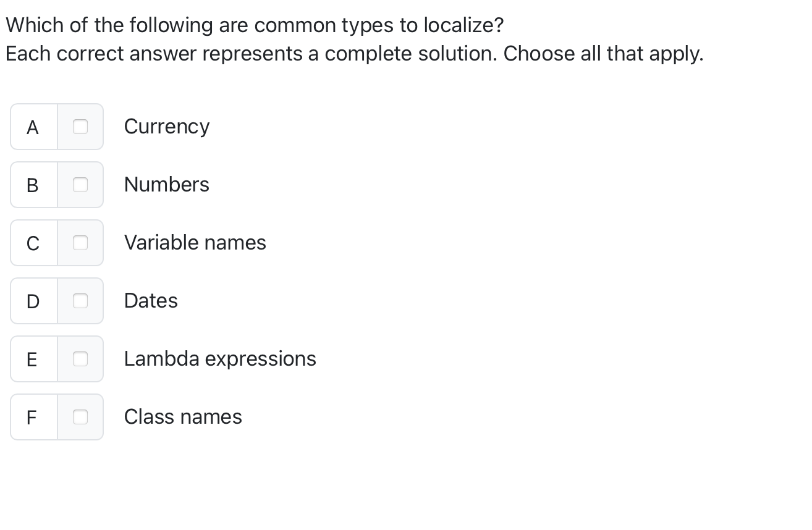The image size is (812, 530).
Task: Select answer option B for Numbers
Action: click(33, 185)
